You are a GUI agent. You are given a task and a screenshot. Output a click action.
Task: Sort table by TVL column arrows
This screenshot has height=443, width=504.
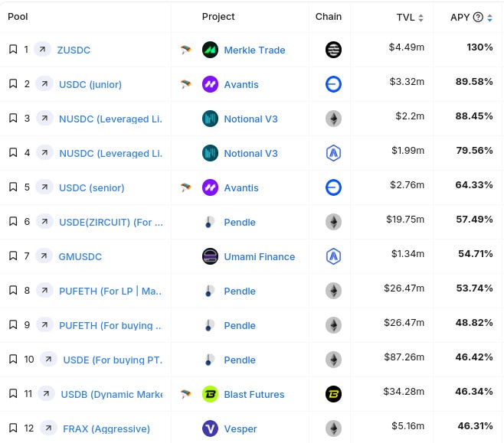pyautogui.click(x=421, y=18)
